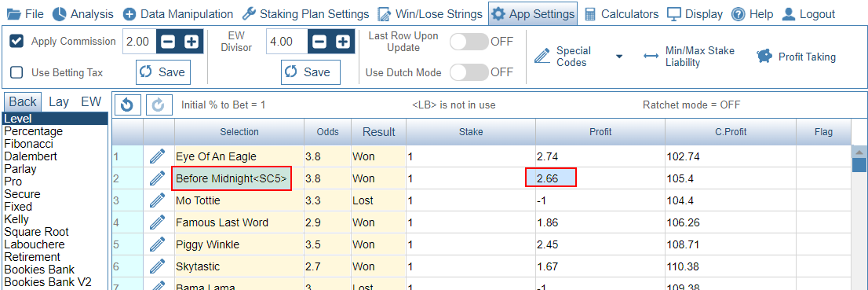Click pencil icon for Skytastic row

158,266
